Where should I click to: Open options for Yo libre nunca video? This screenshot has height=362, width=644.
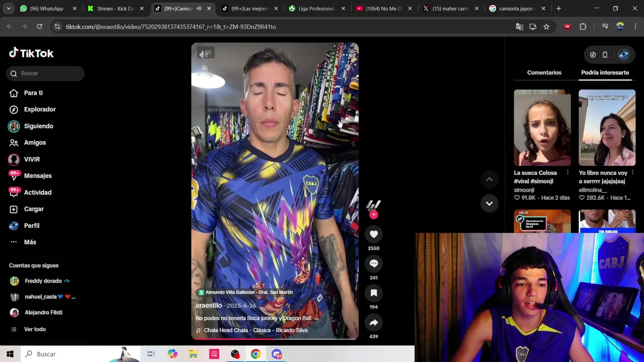632,173
